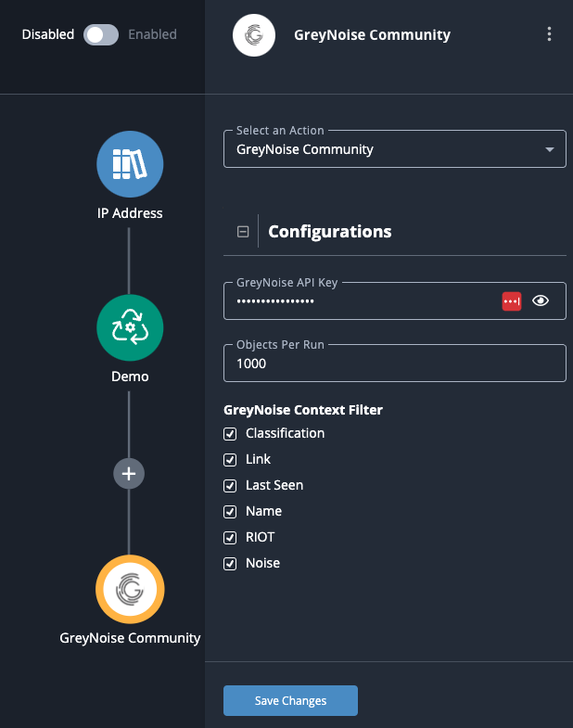Click the Last Seen label text

pos(274,485)
